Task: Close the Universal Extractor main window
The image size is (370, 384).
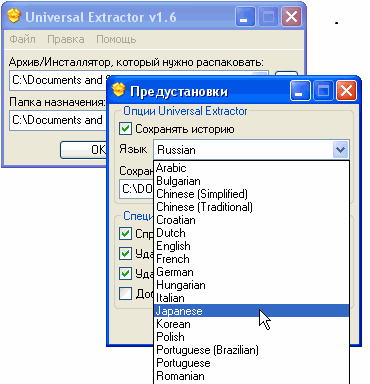Action: (x=291, y=17)
